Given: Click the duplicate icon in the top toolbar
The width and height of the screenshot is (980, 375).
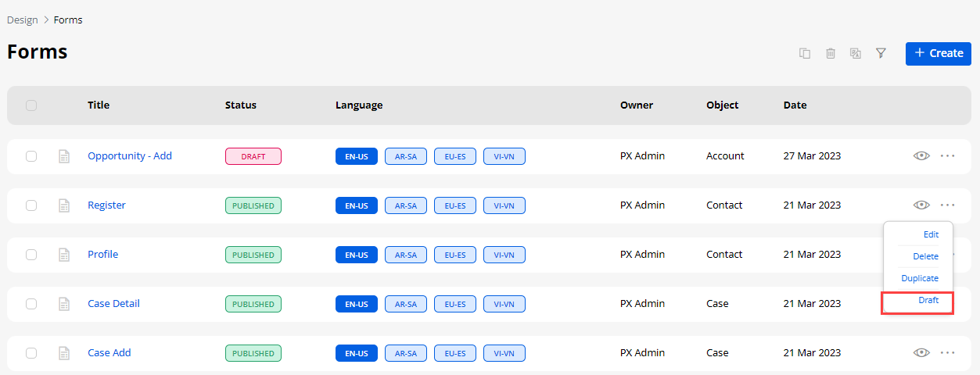Looking at the screenshot, I should [804, 53].
